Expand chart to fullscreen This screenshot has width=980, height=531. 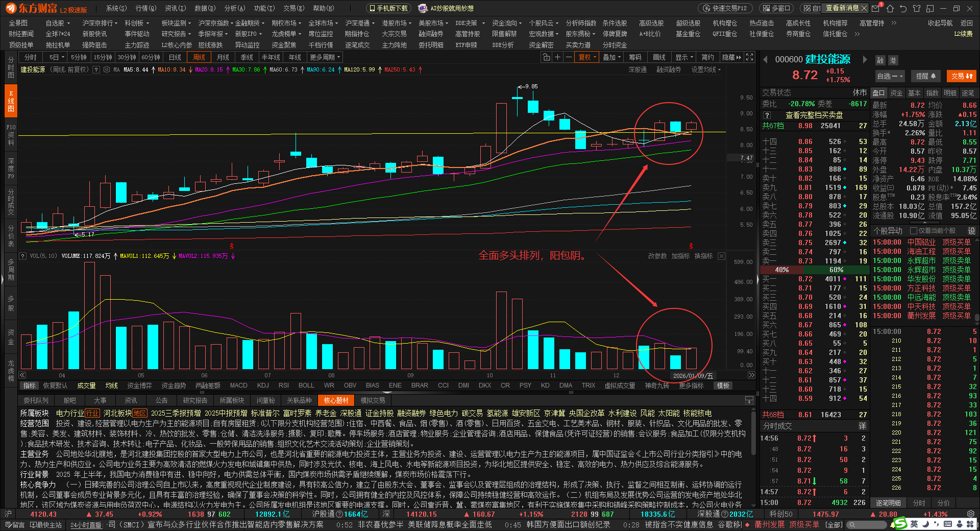(x=749, y=57)
